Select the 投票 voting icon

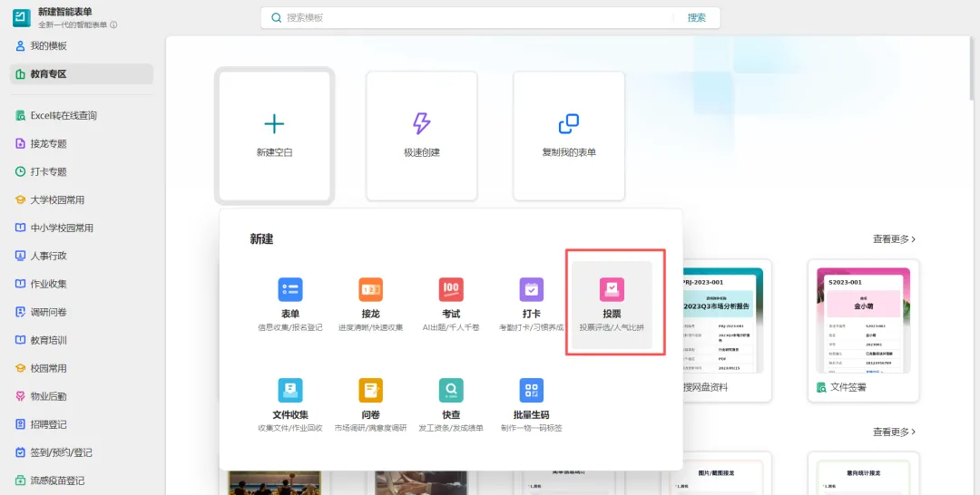click(612, 289)
